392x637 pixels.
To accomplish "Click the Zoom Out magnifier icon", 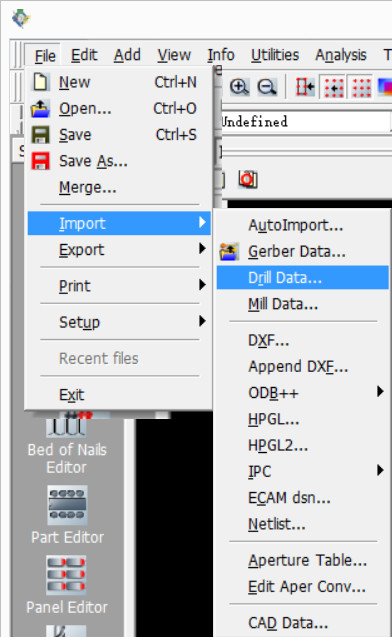I will (267, 87).
